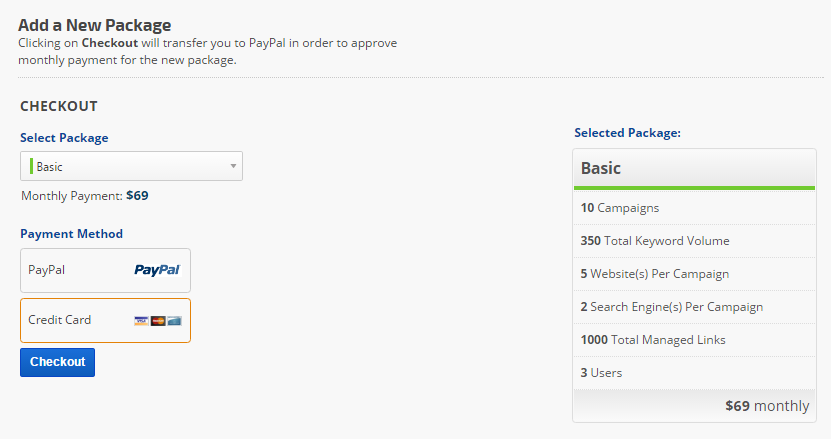The width and height of the screenshot is (831, 439).
Task: Click the package dropdown arrow
Action: click(x=233, y=167)
